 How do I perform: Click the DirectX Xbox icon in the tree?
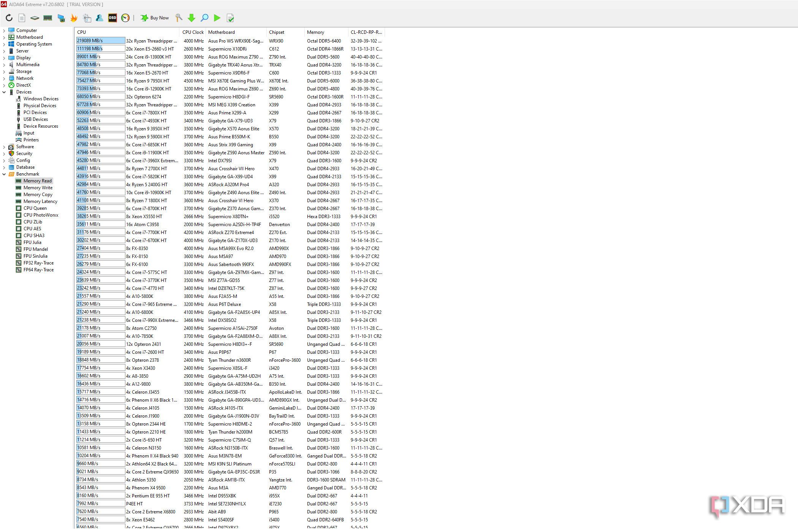tap(11, 85)
